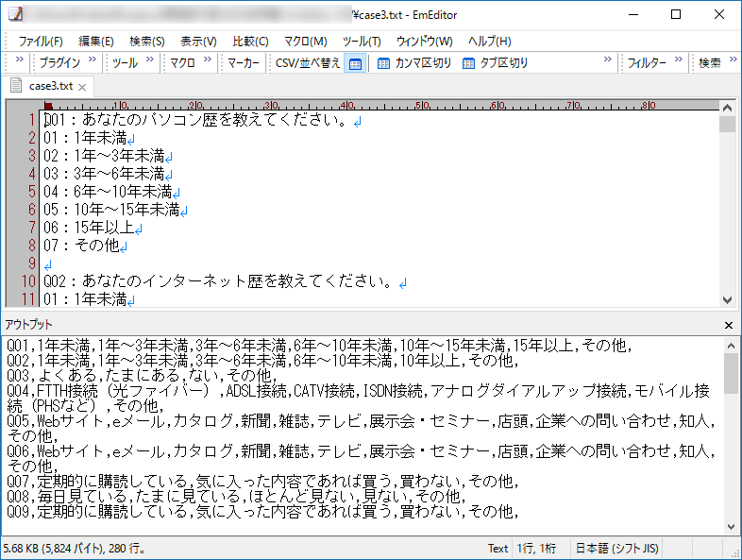
Task: Open the ウィンドウ(W) menu
Action: coord(424,42)
